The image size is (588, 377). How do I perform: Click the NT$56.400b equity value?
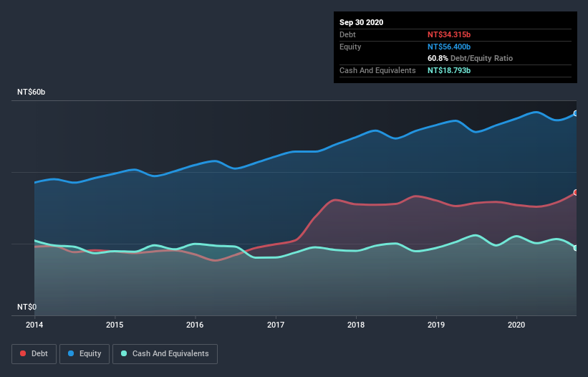(449, 47)
